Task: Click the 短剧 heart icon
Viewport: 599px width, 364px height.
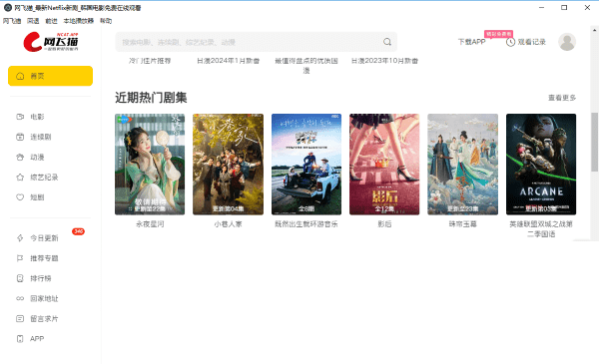Action: 20,197
